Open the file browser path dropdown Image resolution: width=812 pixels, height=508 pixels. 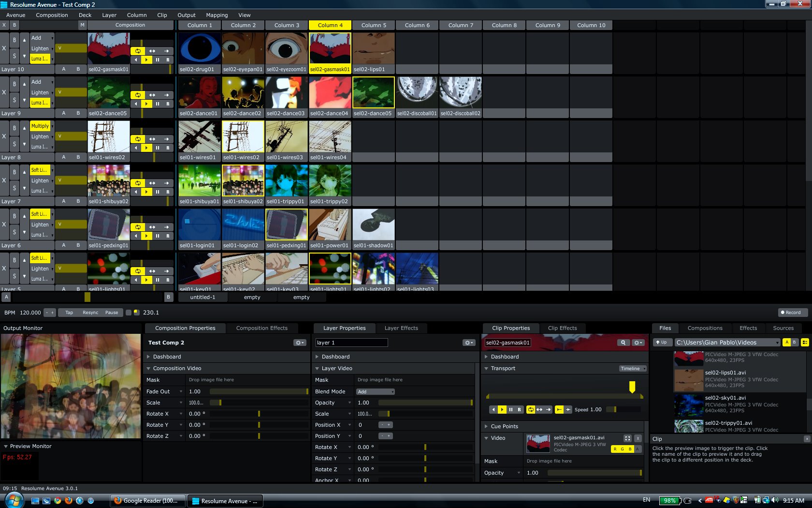[x=727, y=343]
